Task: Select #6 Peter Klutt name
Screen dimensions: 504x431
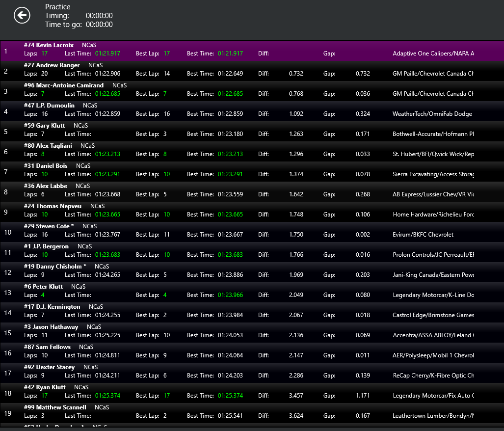Action: pyautogui.click(x=43, y=287)
